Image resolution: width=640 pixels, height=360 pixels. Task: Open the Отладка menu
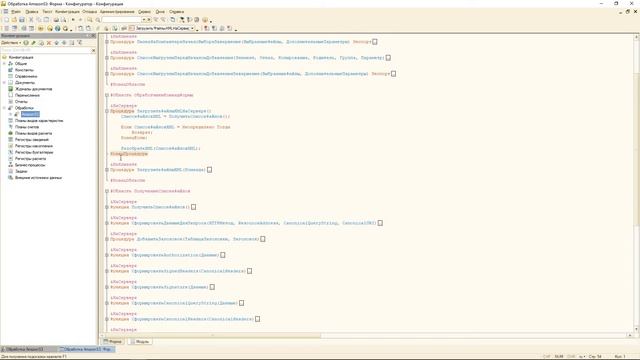tap(89, 12)
